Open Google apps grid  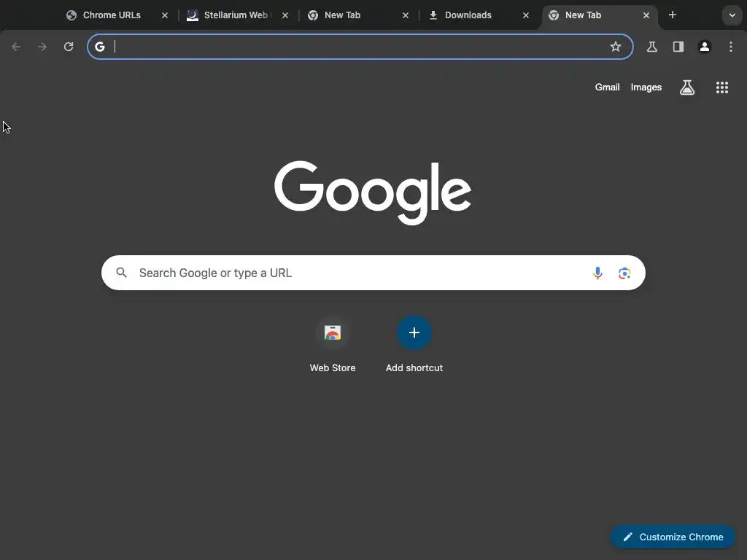pyautogui.click(x=722, y=87)
